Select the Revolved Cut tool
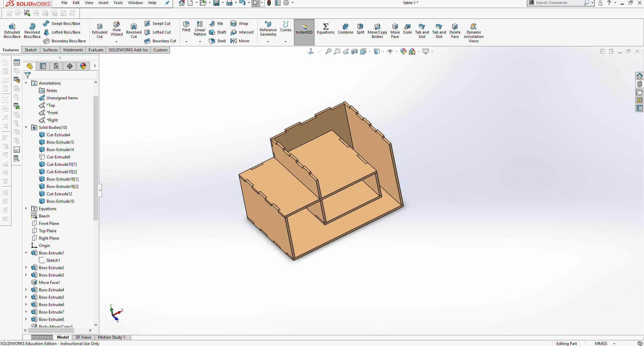Viewport: 644px width, 346px height. [134, 31]
